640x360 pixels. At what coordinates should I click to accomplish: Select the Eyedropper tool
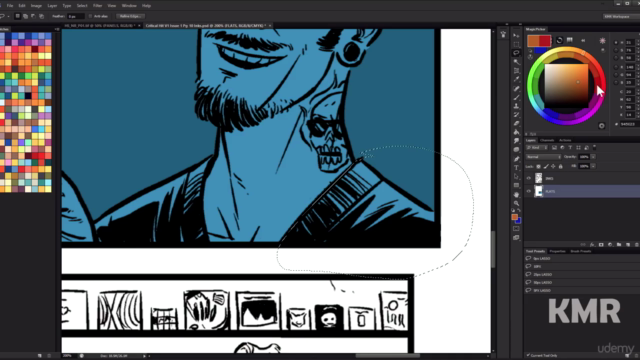516,80
